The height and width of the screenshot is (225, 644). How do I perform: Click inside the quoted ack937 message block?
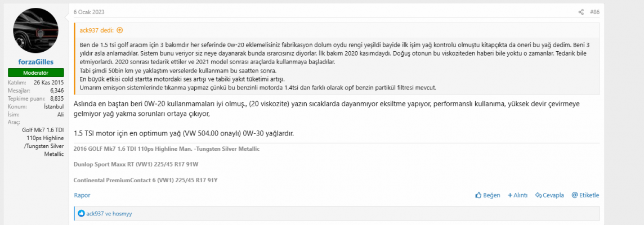coord(281,62)
